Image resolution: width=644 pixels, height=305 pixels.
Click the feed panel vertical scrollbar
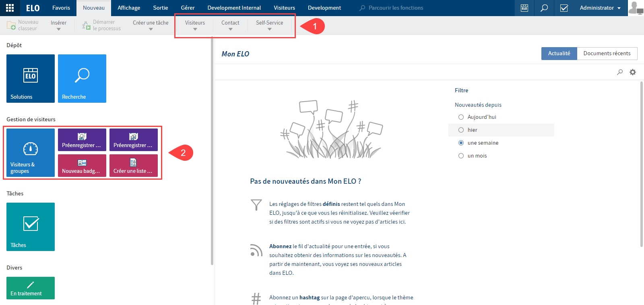642,164
